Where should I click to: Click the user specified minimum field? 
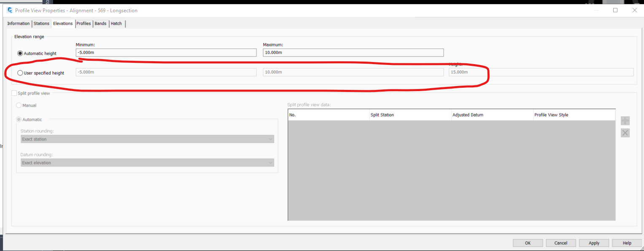166,72
